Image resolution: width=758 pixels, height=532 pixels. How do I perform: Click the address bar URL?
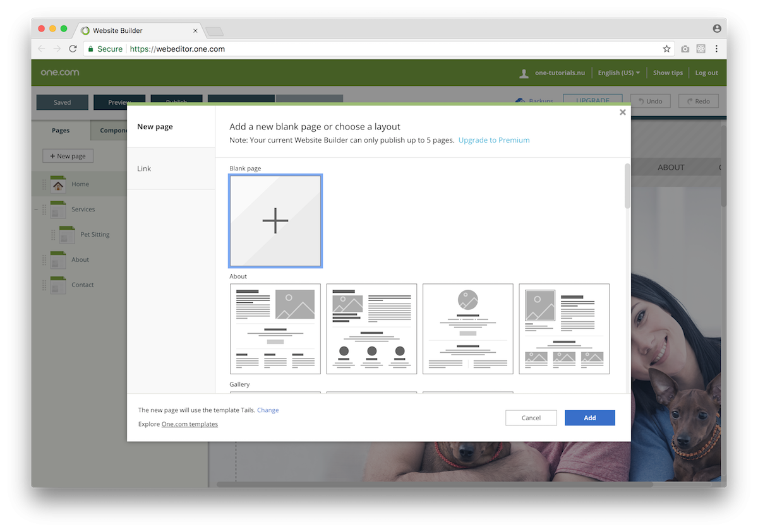tap(177, 49)
